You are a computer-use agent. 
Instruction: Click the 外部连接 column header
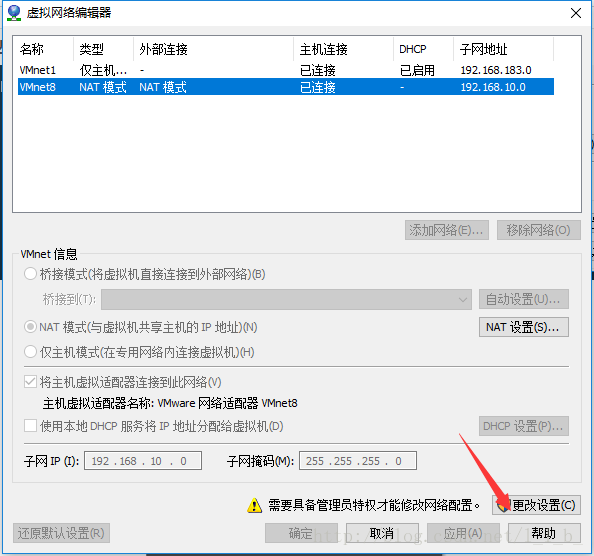point(214,49)
